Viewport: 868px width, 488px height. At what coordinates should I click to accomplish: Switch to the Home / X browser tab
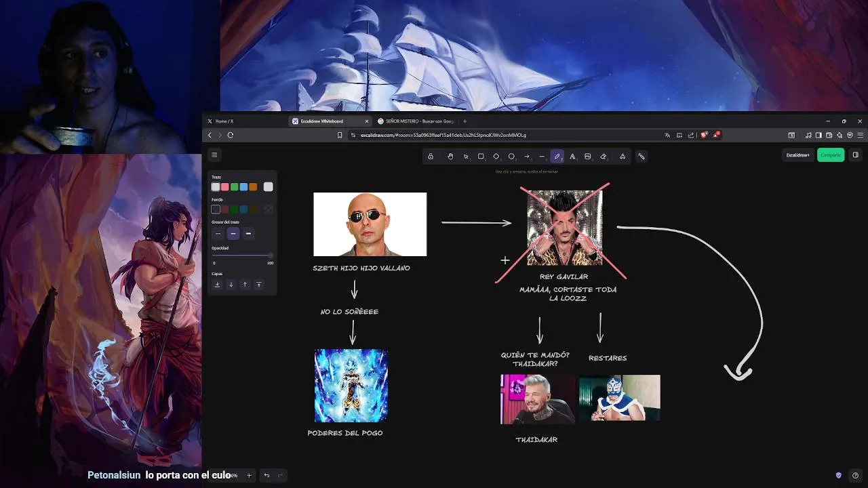tap(245, 121)
